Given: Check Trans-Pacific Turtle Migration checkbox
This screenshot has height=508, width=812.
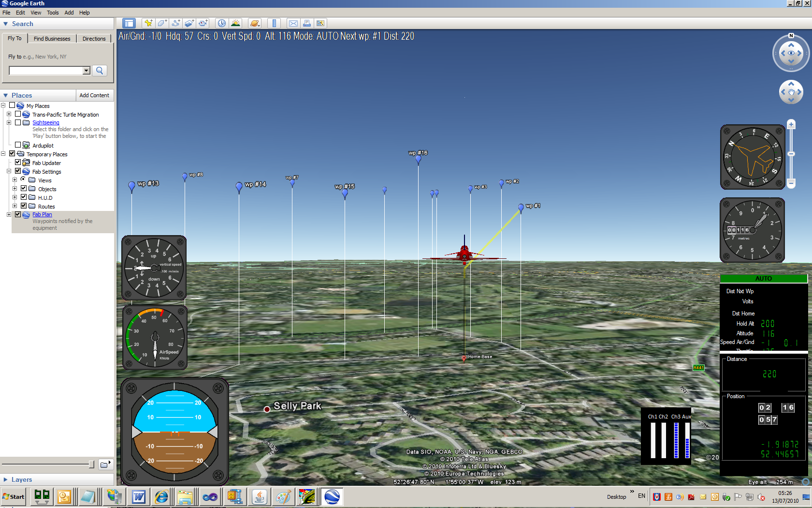Looking at the screenshot, I should (18, 114).
